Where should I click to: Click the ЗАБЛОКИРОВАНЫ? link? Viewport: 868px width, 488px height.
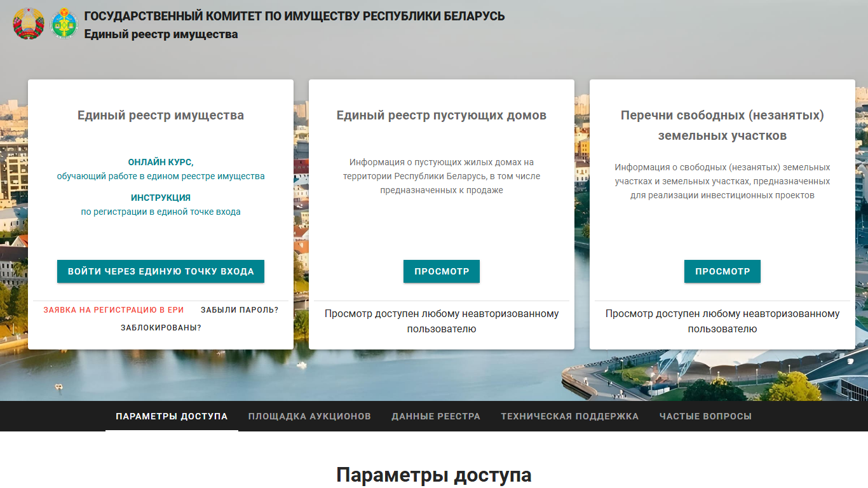161,328
